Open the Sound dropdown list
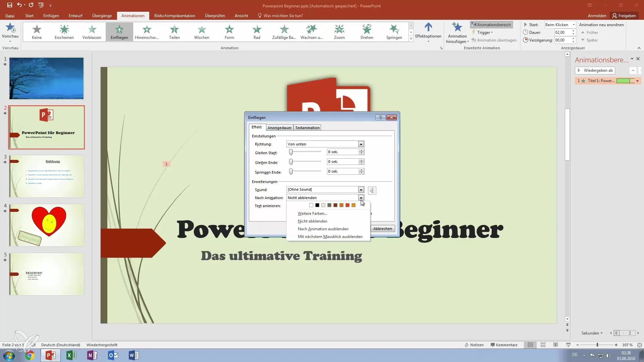The width and height of the screenshot is (644, 362). [x=361, y=190]
